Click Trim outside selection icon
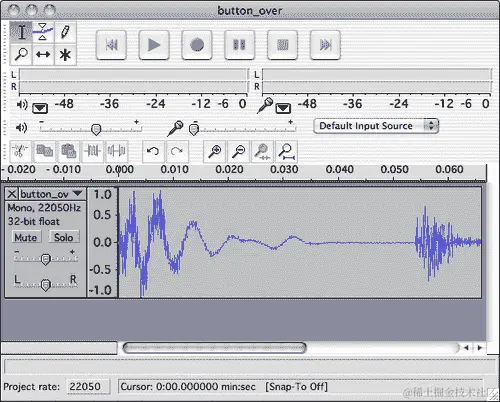 [x=93, y=151]
